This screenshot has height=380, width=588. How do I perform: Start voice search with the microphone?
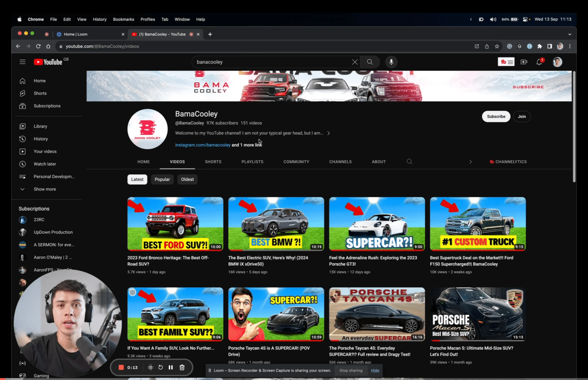click(x=391, y=62)
